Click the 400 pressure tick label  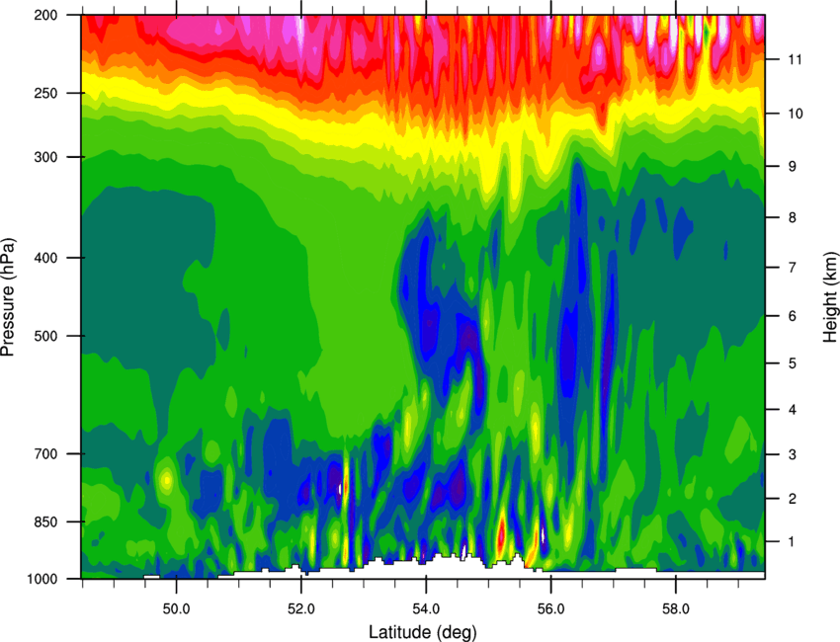[x=46, y=258]
